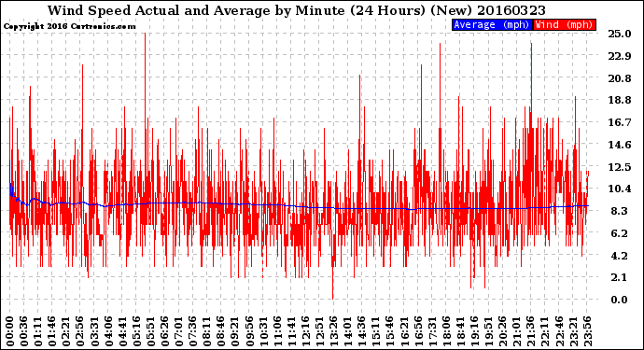
Task: Click the 23:56 time axis label
Action: click(x=587, y=331)
